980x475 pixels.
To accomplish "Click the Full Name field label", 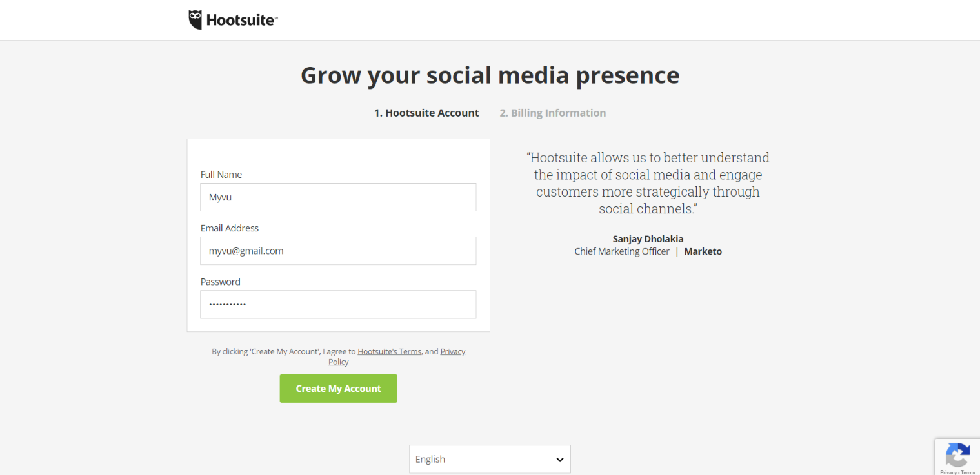I will point(221,175).
